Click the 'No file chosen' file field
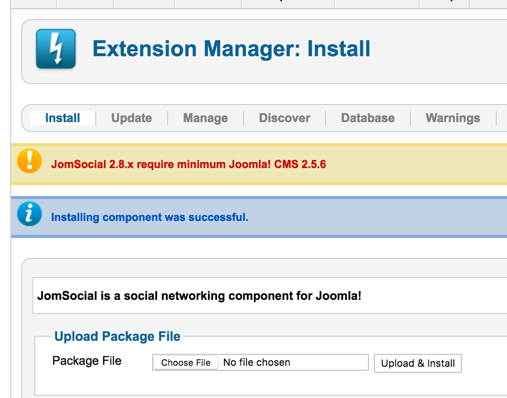507x398 pixels. point(260,362)
